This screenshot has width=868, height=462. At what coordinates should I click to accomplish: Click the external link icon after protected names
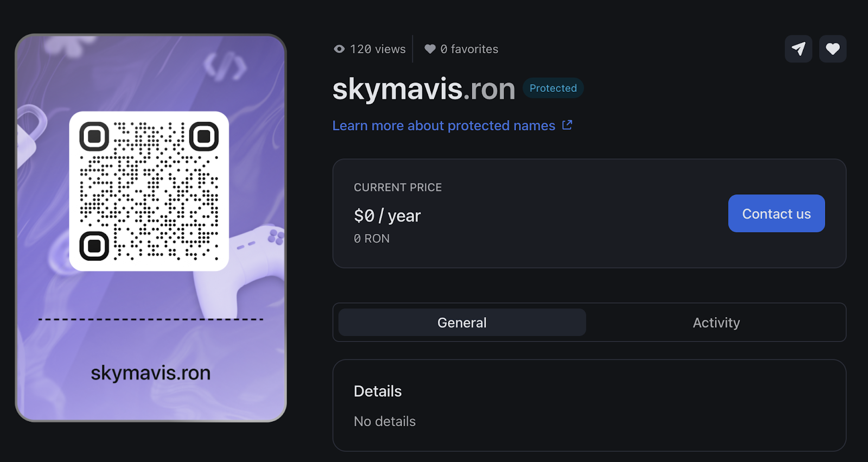tap(567, 125)
